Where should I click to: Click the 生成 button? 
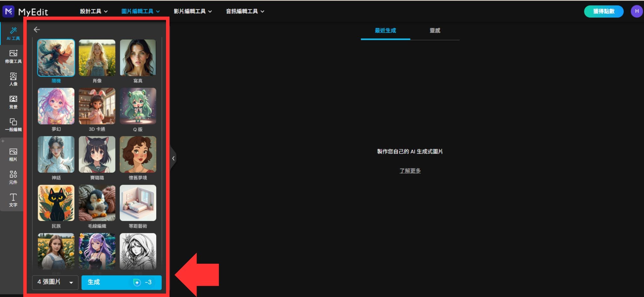click(121, 282)
